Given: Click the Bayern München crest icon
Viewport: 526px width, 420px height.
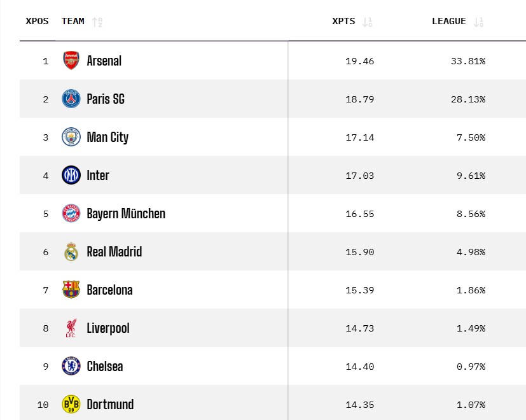Looking at the screenshot, I should [x=71, y=214].
